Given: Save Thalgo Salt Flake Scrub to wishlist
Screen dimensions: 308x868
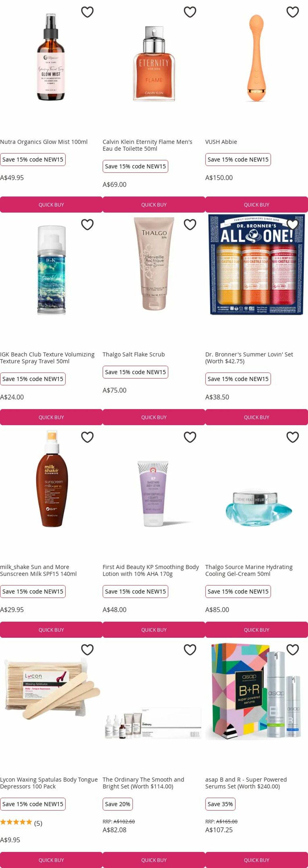Looking at the screenshot, I should click(190, 225).
